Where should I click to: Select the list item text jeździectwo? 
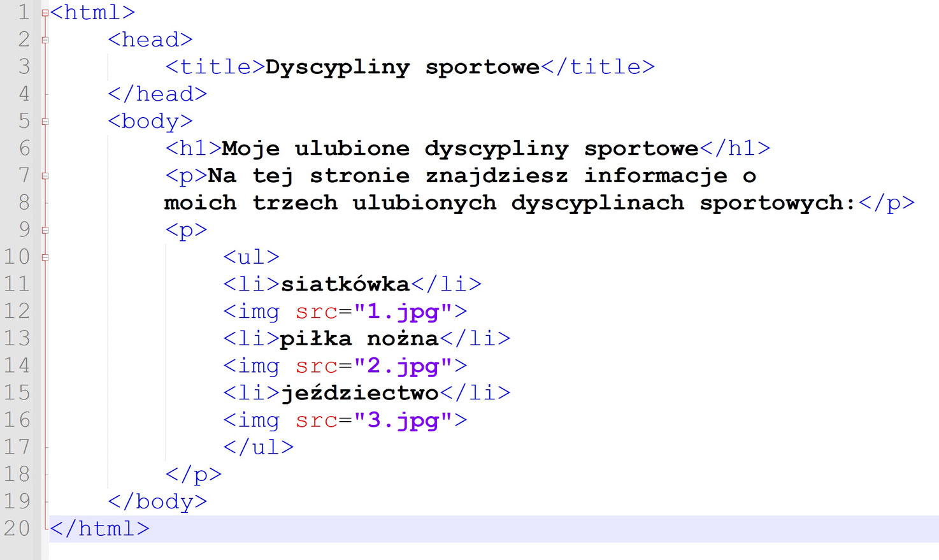point(359,393)
